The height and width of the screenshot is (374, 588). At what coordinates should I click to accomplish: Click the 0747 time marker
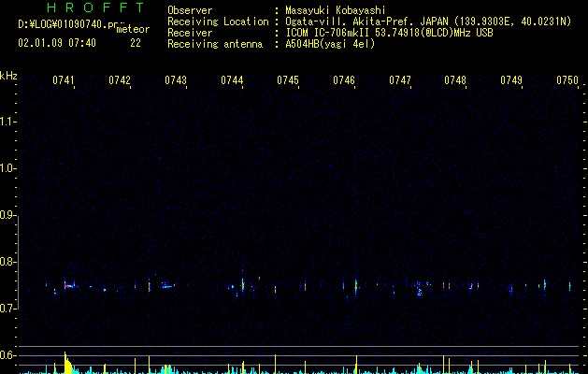(400, 79)
